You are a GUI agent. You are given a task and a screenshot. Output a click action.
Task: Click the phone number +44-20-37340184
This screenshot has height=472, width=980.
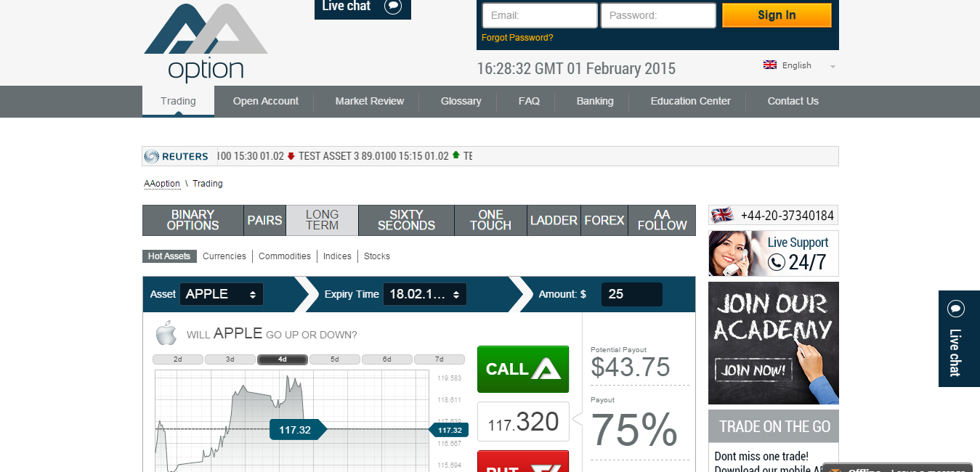[787, 215]
